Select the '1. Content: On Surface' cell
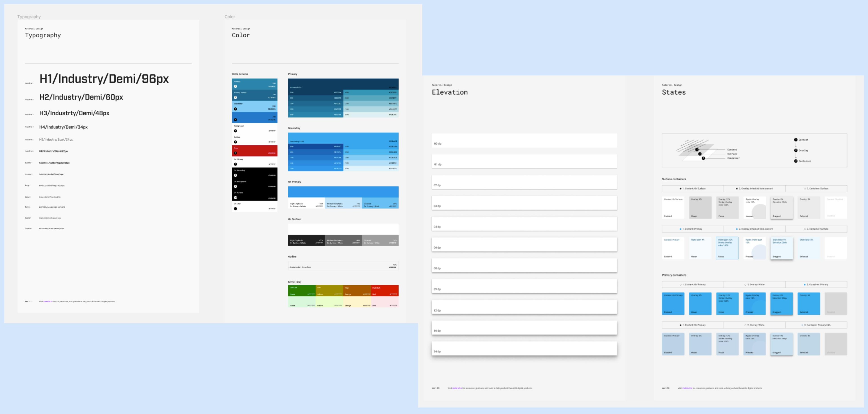Screen dimensions: 868x414 (x=693, y=189)
